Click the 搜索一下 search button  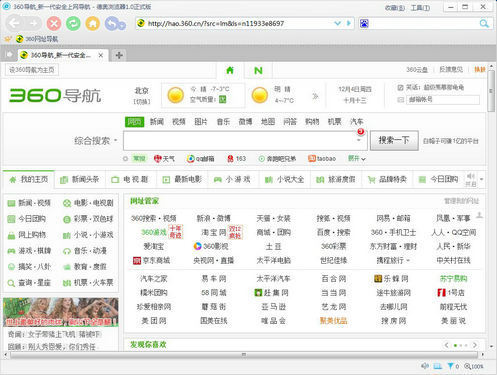coord(394,140)
